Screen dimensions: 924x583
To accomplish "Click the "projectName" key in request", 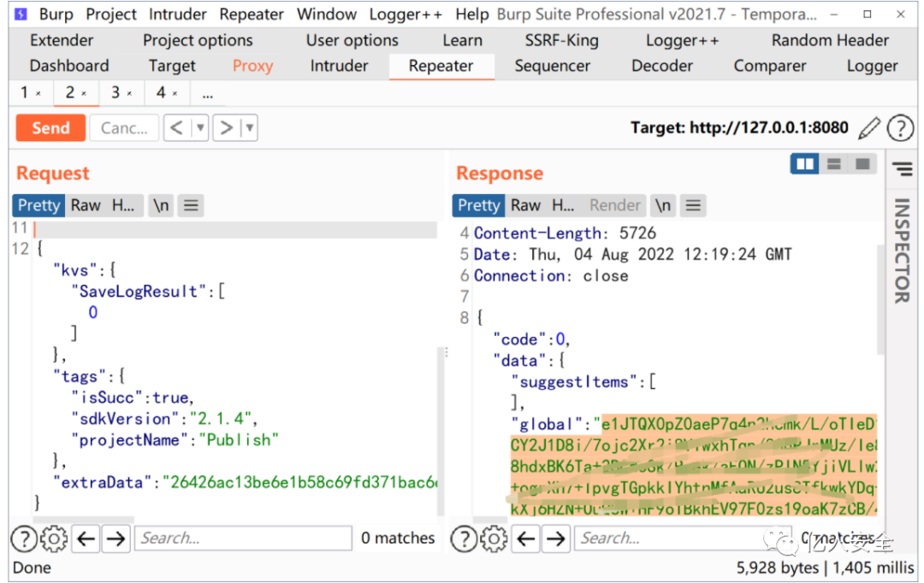I will [x=126, y=440].
